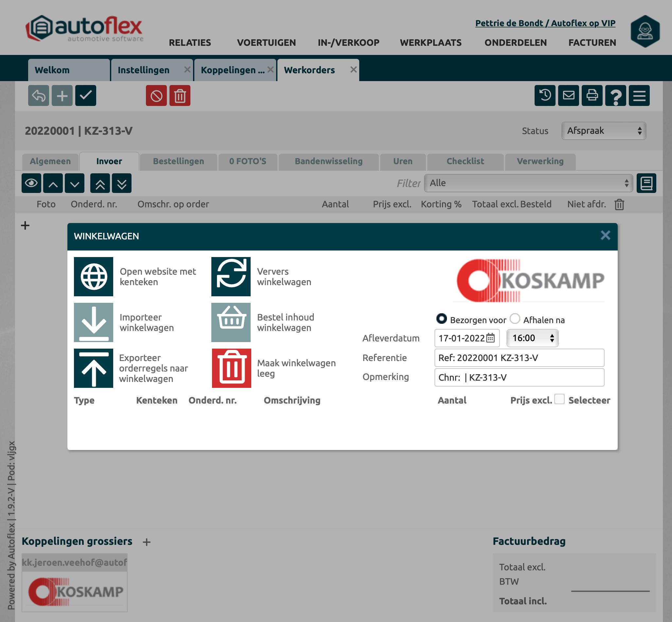Image resolution: width=672 pixels, height=622 pixels.
Task: Click into the Referentie text field
Action: [519, 357]
